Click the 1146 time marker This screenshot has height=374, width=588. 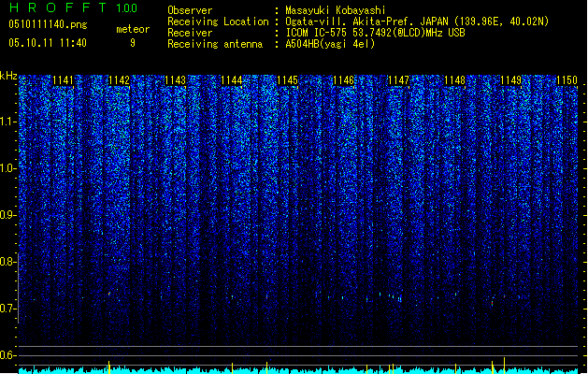tap(343, 80)
